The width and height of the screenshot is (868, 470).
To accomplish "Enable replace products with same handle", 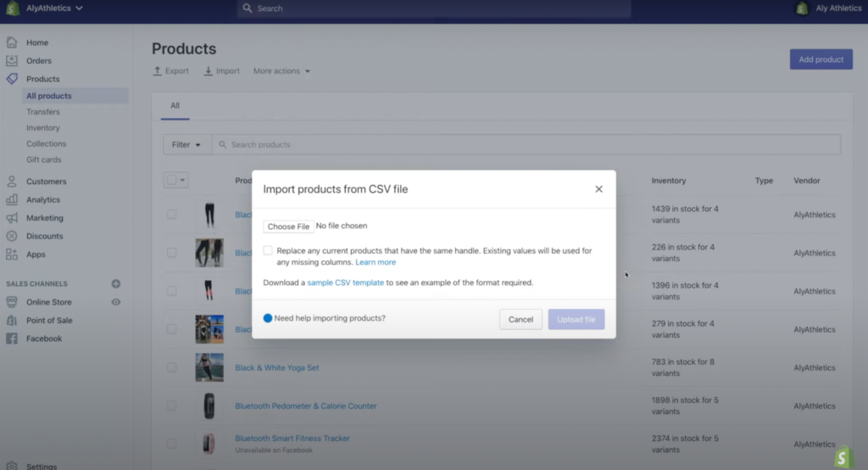I will (268, 250).
